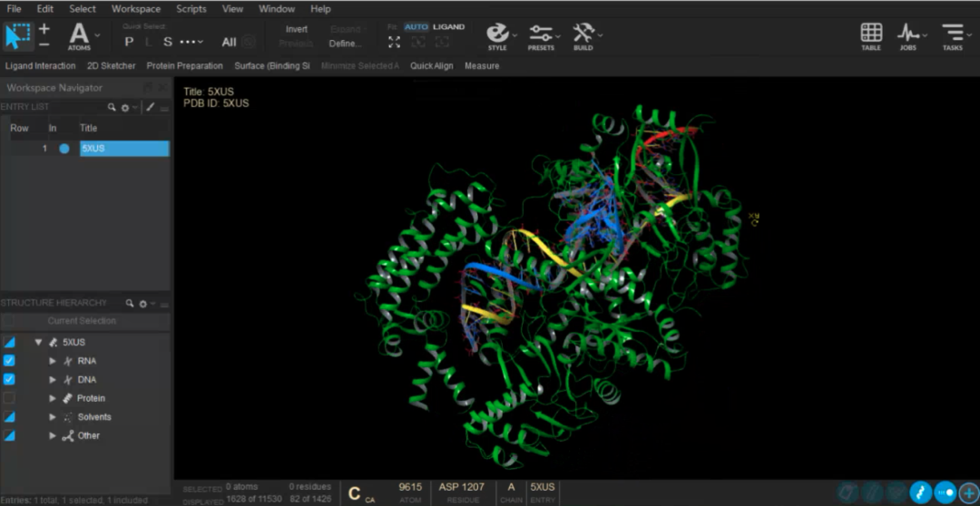980x506 pixels.
Task: Uncheck the DNA checkbox
Action: pyautogui.click(x=9, y=380)
